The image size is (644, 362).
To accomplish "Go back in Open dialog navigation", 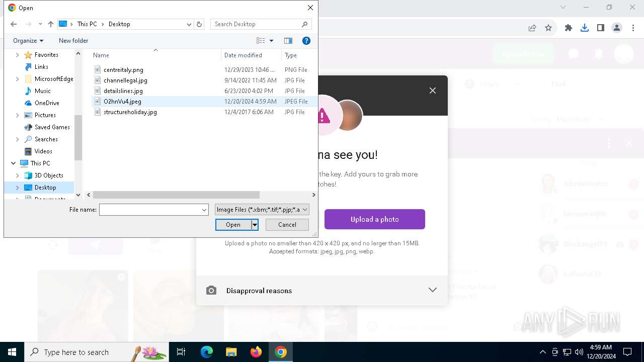I will point(14,24).
